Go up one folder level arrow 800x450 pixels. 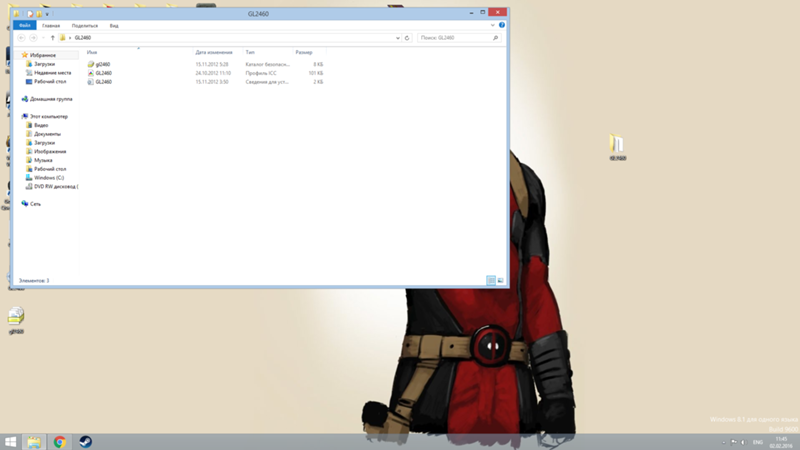click(x=53, y=38)
